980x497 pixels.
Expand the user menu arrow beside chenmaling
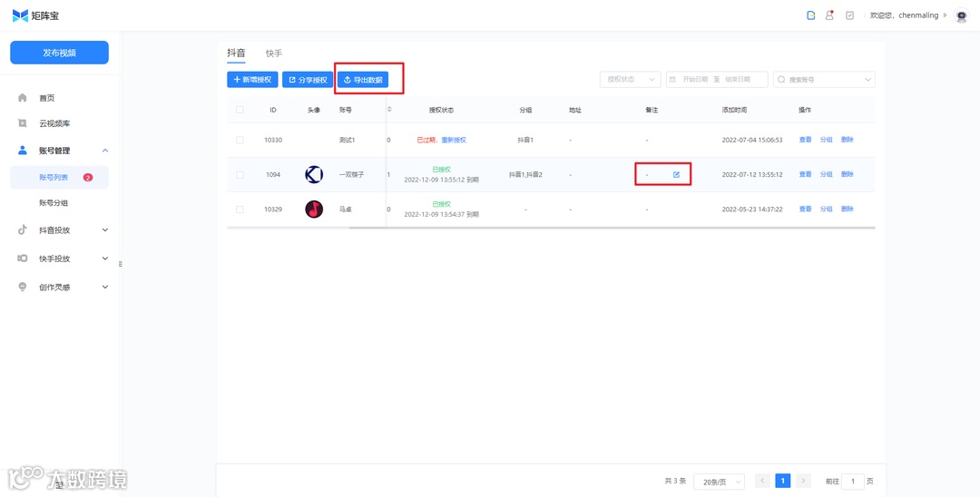pyautogui.click(x=945, y=15)
